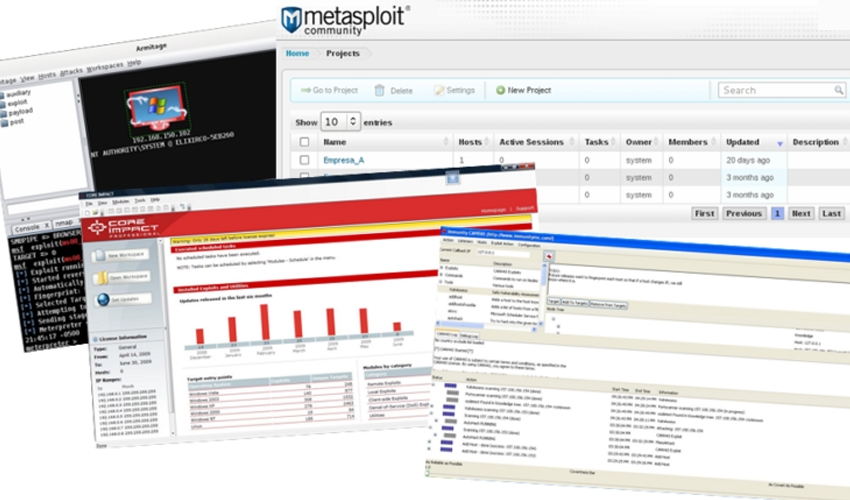Open the Help menu in Armitage
The image size is (850, 500).
(x=134, y=63)
